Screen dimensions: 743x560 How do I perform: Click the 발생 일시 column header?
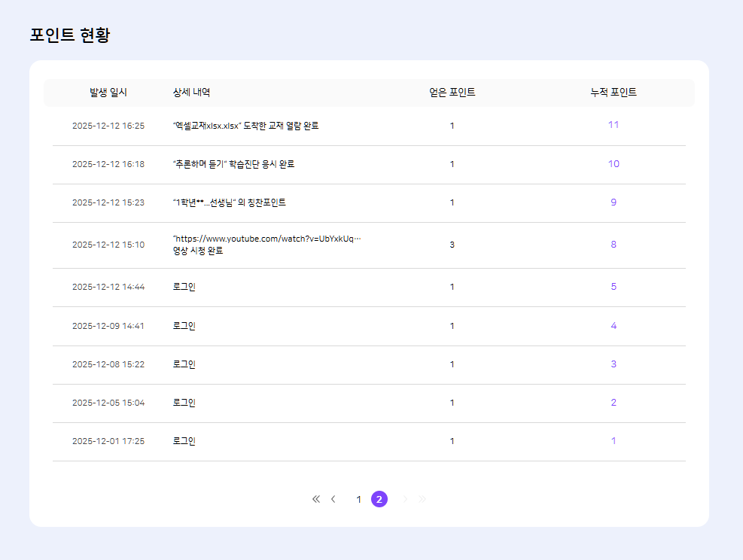(108, 93)
